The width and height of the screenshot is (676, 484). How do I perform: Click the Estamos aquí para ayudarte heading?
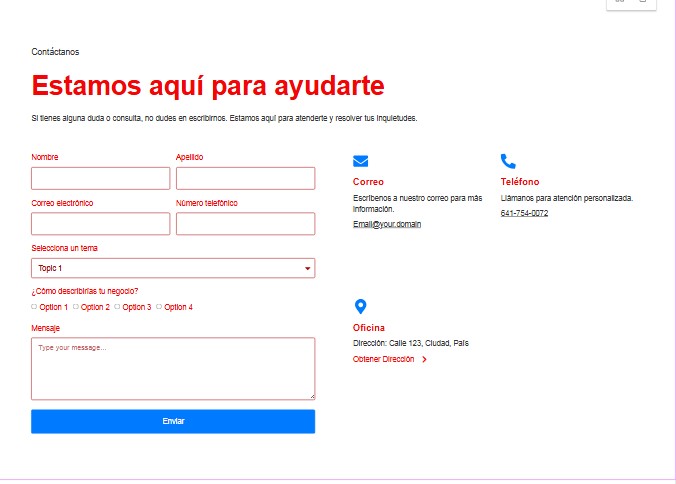coord(208,85)
